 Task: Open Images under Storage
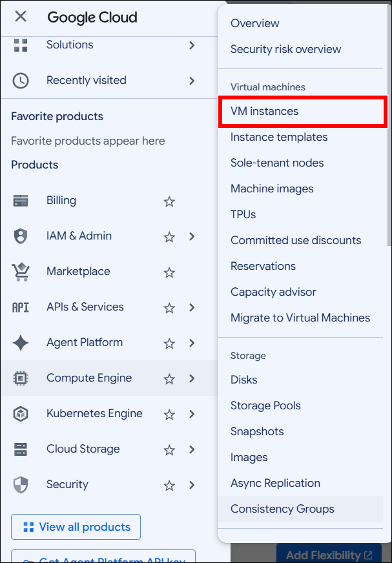tap(249, 457)
